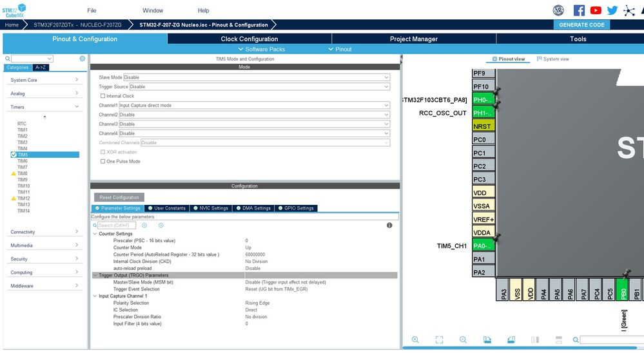
Task: Click the green PB0 pin
Action: (623, 289)
